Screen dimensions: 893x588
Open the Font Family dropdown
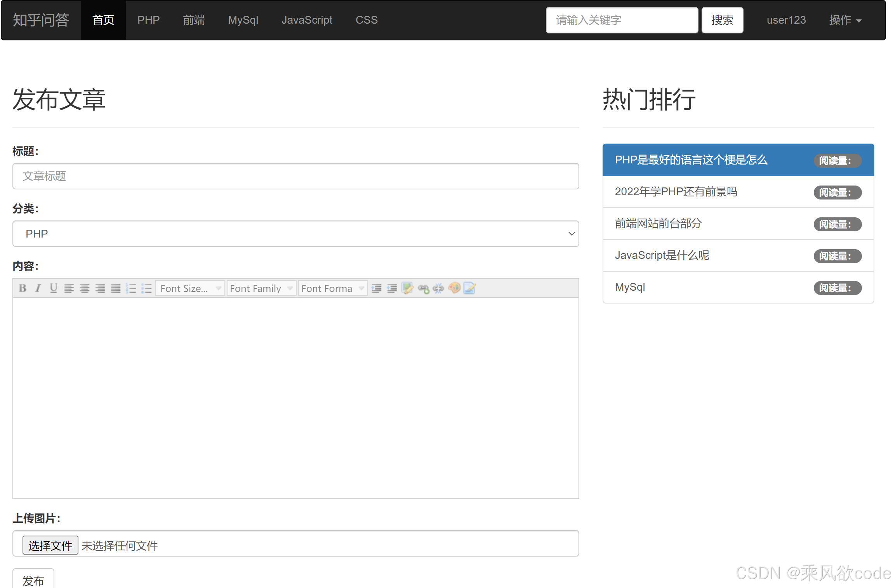point(261,288)
